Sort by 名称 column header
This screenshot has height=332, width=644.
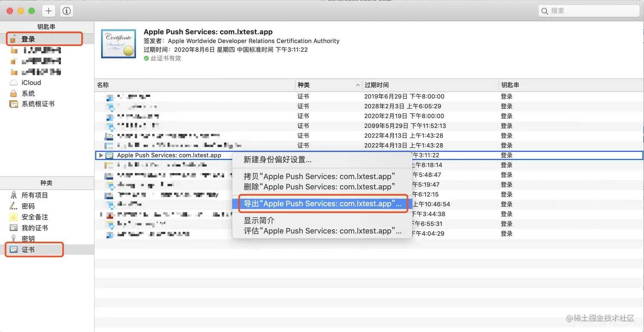(x=103, y=85)
